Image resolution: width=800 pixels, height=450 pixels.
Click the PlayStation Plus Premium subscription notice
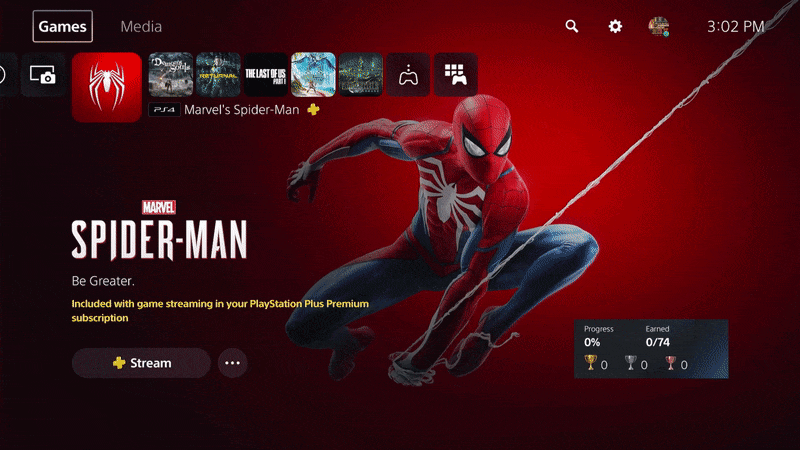(x=220, y=311)
